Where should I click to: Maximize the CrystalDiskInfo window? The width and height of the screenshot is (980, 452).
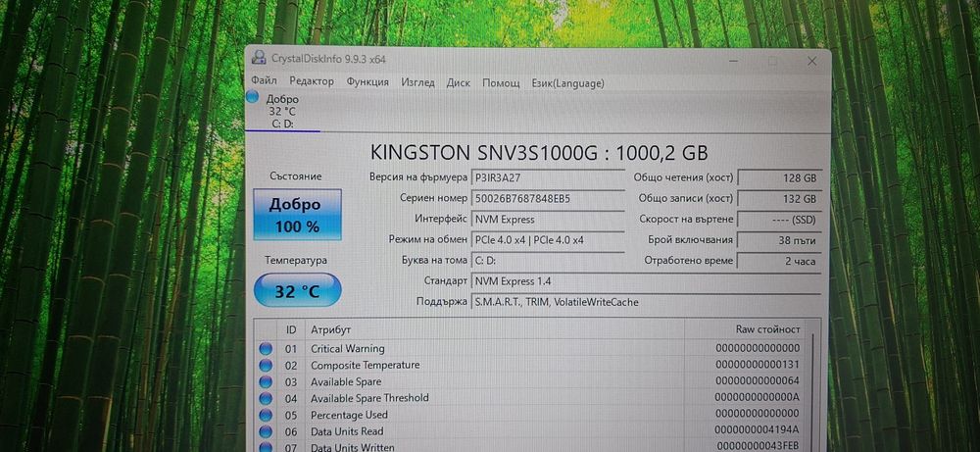coord(773,61)
